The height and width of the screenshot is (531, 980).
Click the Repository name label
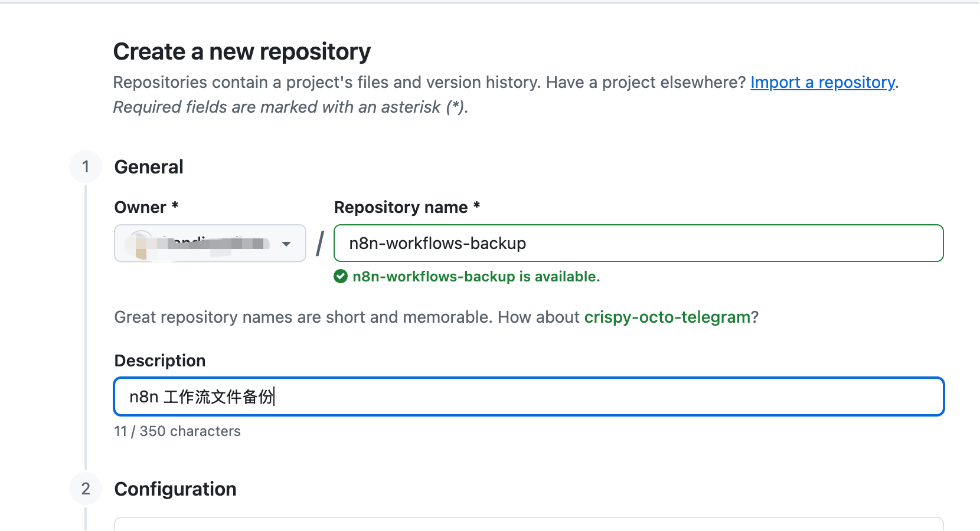point(407,207)
